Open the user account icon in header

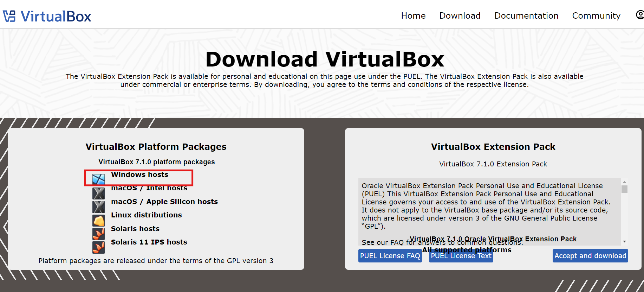[x=640, y=15]
